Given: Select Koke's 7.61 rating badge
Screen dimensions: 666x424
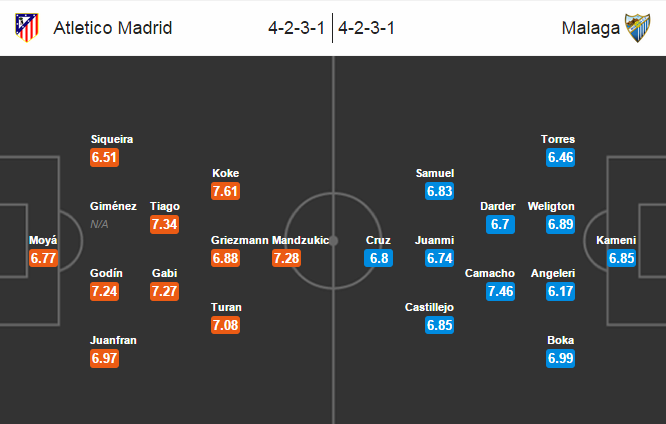Looking at the screenshot, I should pos(226,190).
